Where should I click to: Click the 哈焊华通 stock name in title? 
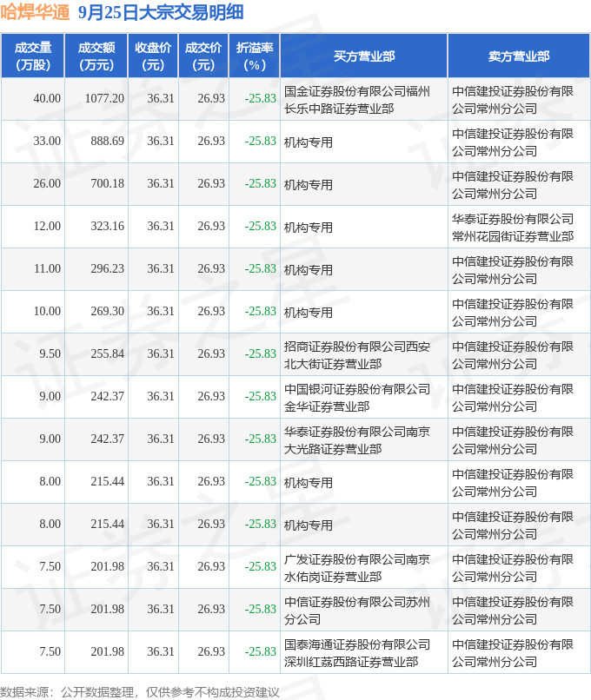click(x=36, y=12)
